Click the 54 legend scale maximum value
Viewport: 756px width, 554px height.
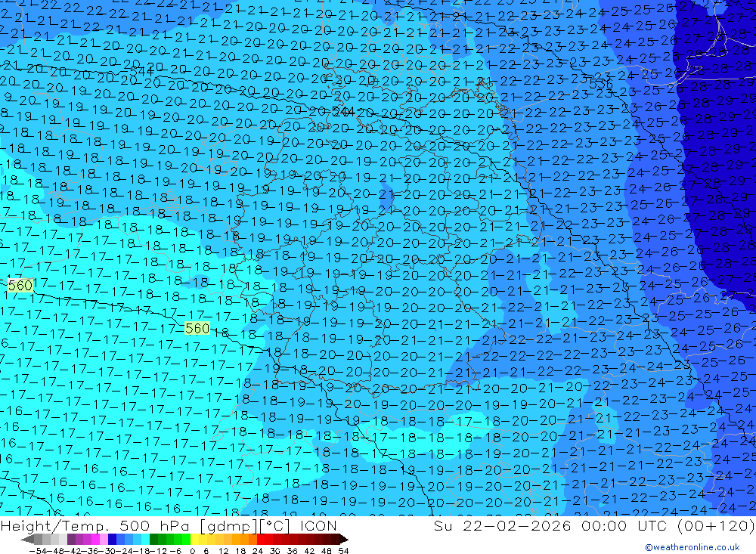pos(343,551)
